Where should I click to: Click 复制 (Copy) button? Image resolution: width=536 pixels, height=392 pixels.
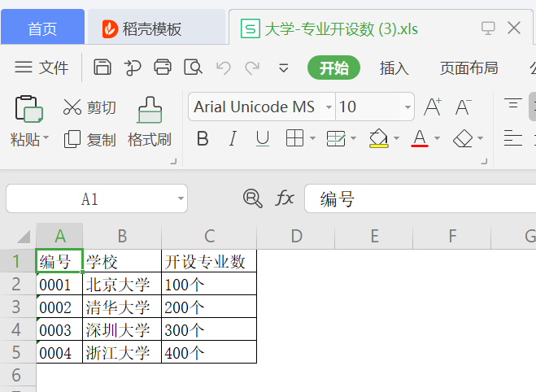(90, 139)
